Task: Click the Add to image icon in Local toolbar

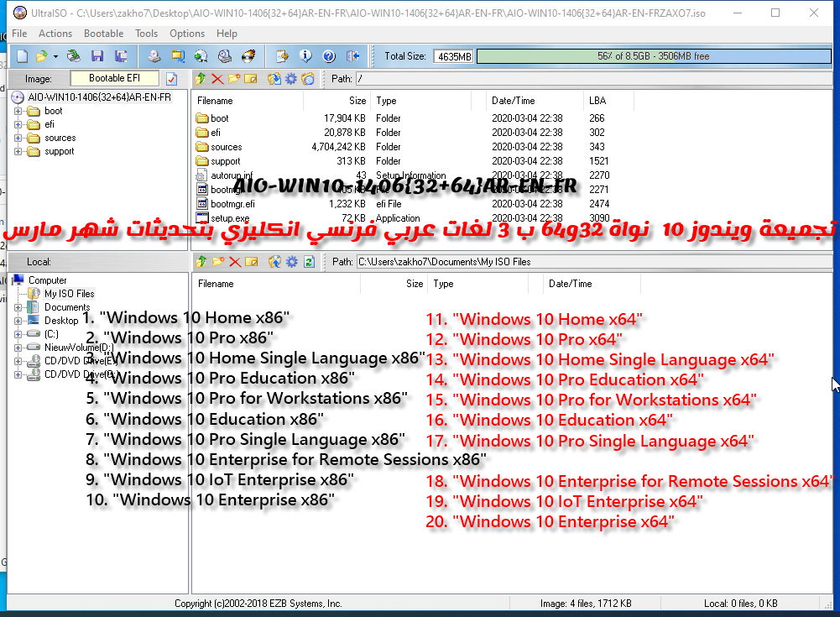Action: point(274,262)
